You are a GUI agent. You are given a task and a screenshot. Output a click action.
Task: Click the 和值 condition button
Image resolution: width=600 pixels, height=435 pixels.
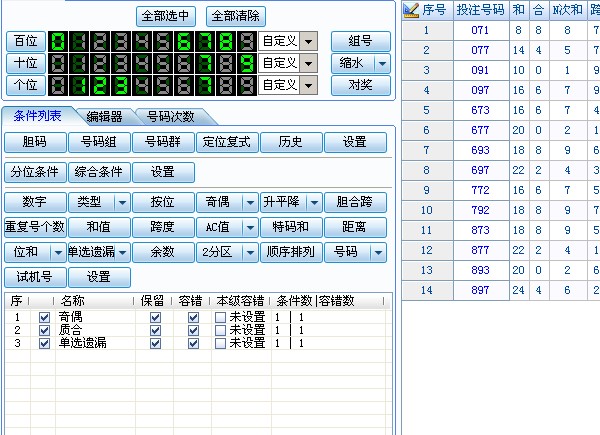click(x=99, y=228)
